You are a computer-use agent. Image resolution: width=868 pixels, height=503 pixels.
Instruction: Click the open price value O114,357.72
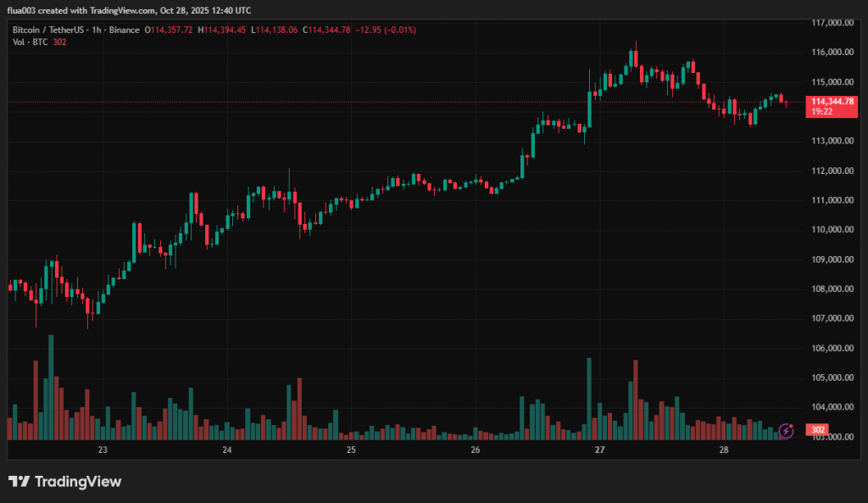(169, 30)
